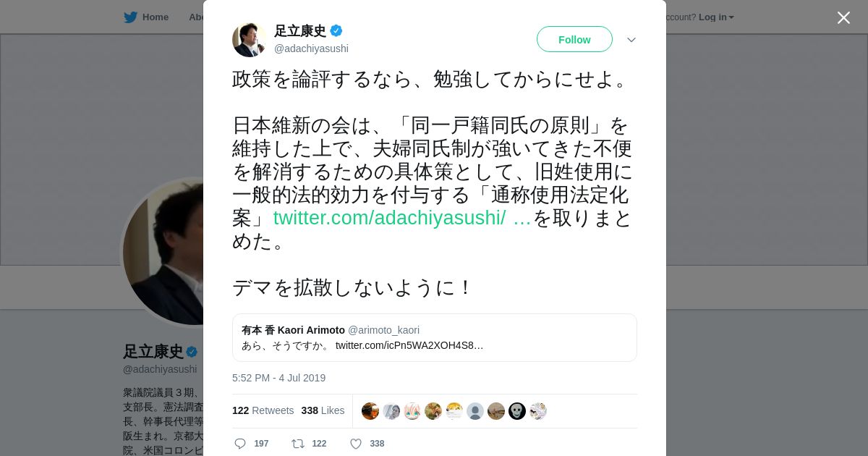Click the Twitter bird Home icon
Screen dimensions: 868x456
pos(130,17)
